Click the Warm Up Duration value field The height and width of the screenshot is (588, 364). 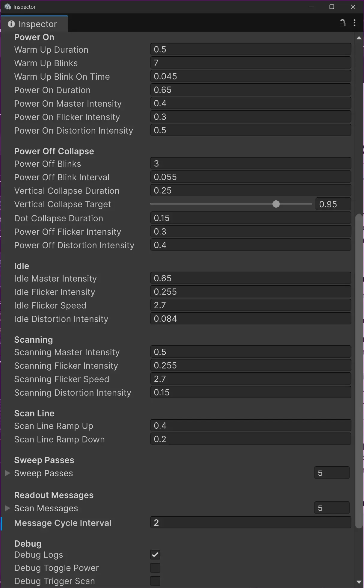tap(250, 49)
